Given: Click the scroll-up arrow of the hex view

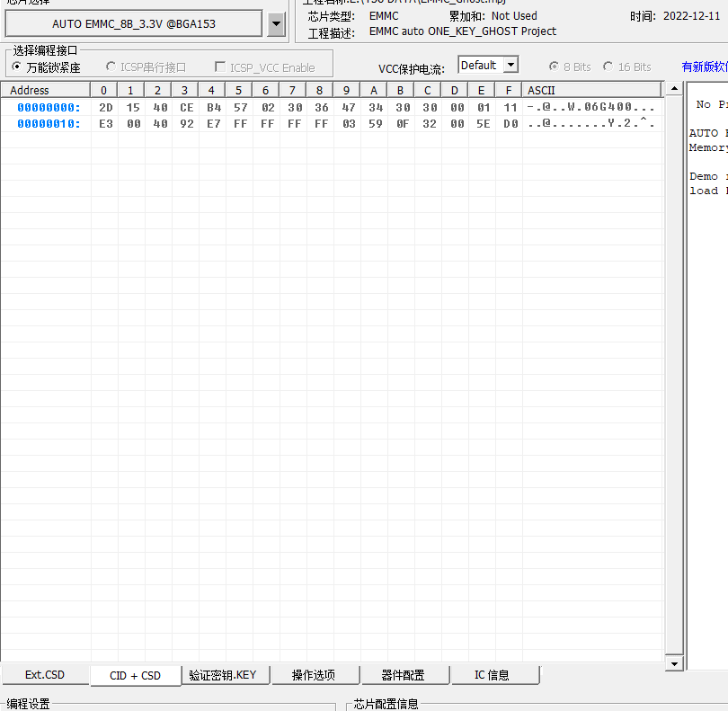Looking at the screenshot, I should pyautogui.click(x=675, y=90).
